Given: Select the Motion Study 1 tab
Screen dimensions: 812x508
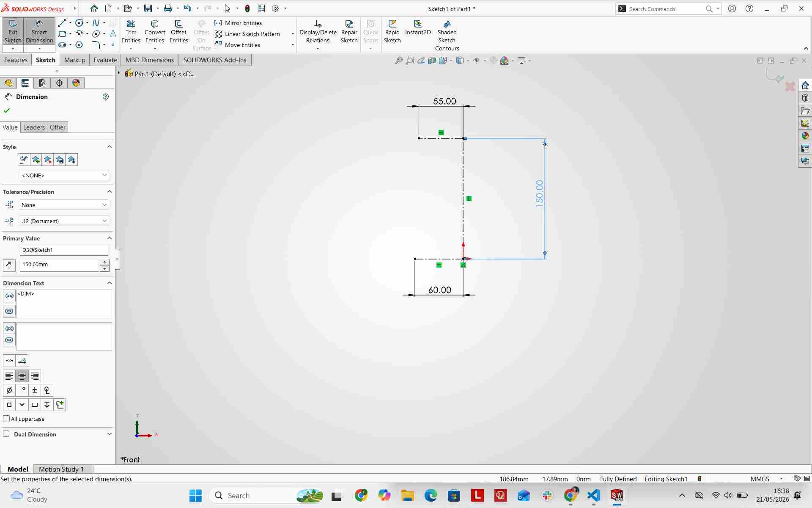Looking at the screenshot, I should [61, 469].
